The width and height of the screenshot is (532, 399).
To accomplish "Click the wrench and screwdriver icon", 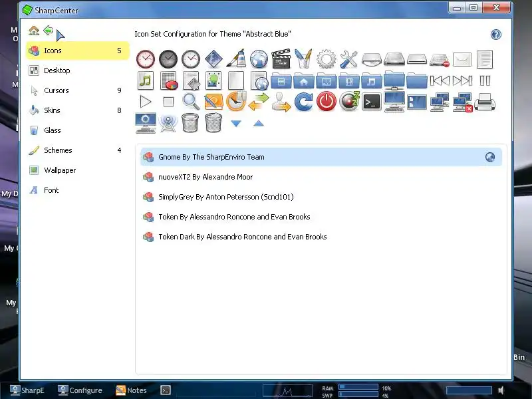I will tap(348, 59).
